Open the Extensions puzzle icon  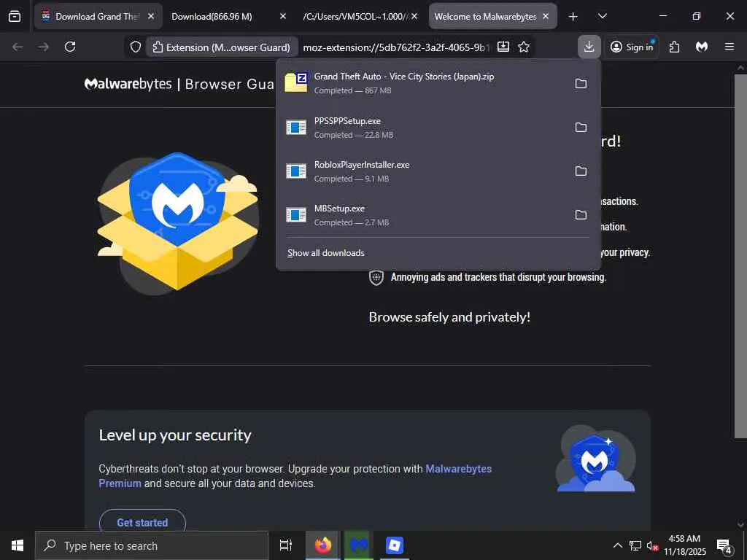(x=674, y=47)
